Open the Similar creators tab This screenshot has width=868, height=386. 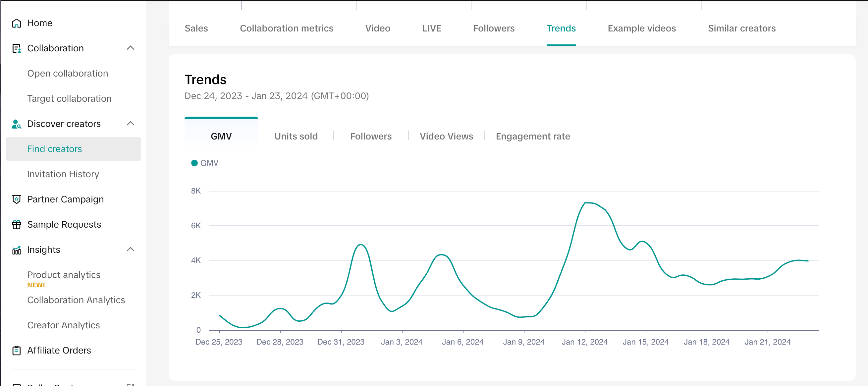tap(741, 28)
